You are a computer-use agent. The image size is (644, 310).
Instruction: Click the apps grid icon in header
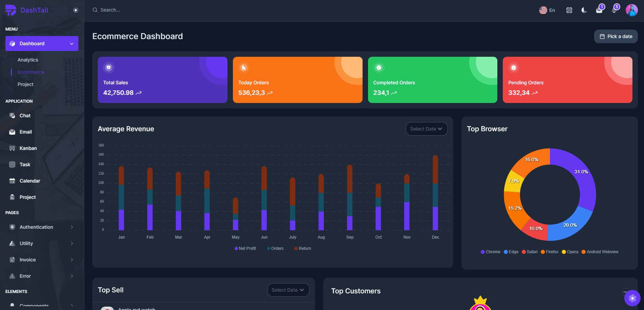[569, 10]
